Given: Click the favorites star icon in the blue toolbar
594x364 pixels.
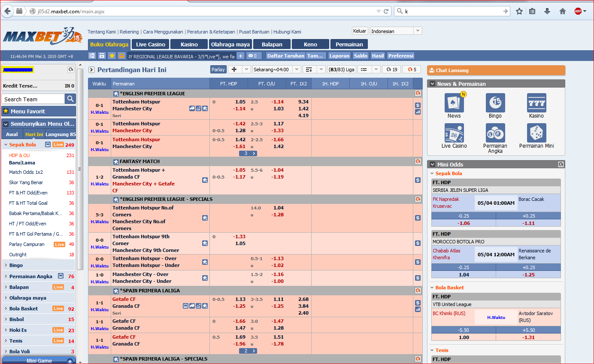Looking at the screenshot, I should tap(112, 56).
